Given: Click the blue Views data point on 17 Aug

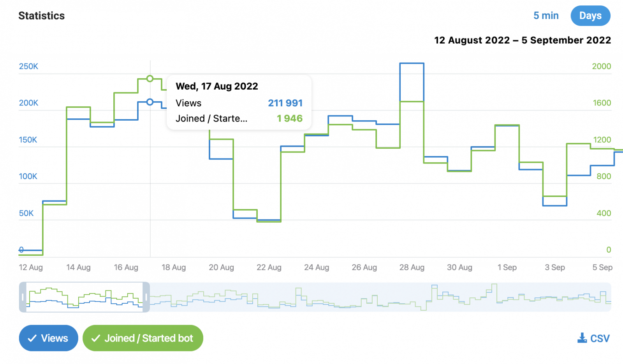Looking at the screenshot, I should click(x=150, y=102).
